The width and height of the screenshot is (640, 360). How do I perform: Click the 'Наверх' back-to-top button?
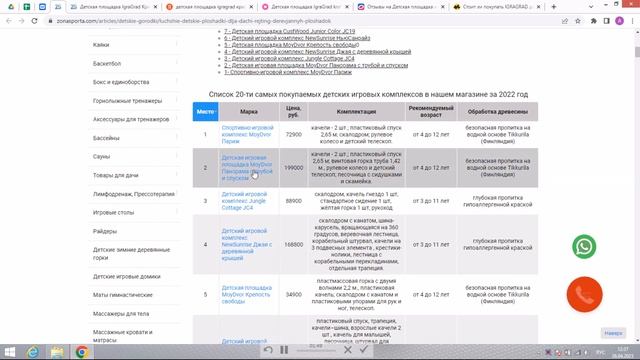click(x=613, y=333)
